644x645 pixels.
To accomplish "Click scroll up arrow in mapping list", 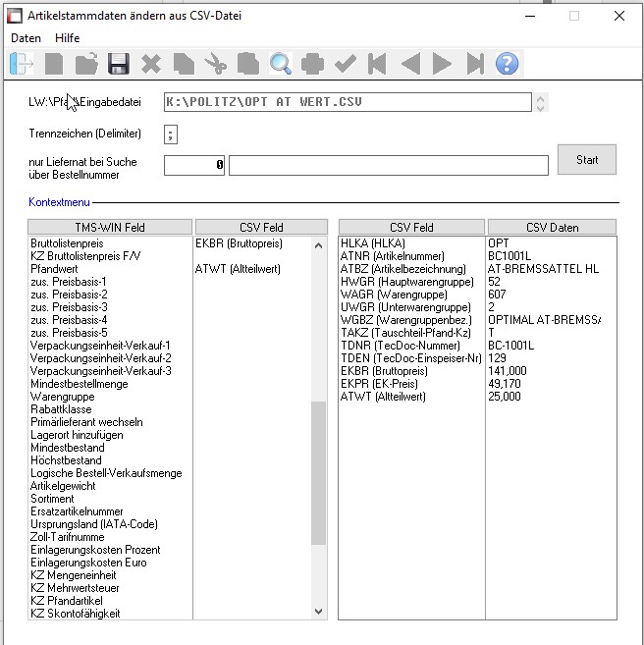I will point(318,245).
